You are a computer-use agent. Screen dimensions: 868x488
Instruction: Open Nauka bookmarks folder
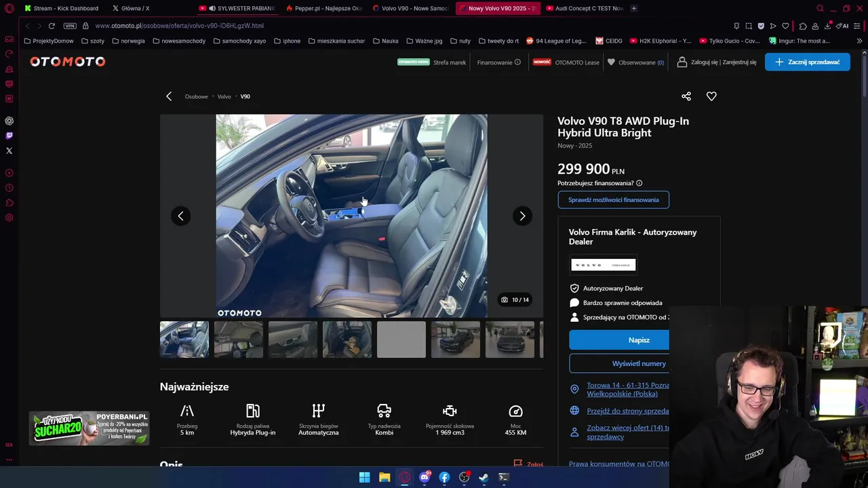[x=384, y=41]
